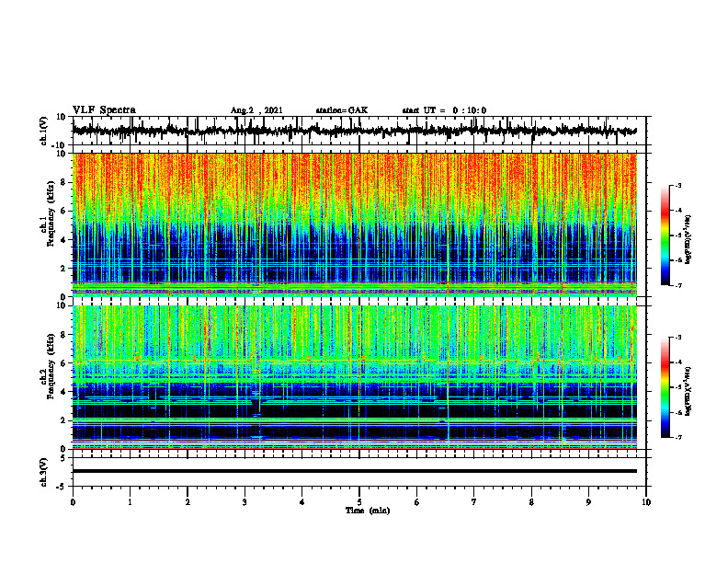Select the date text "Aug.2 , 2021"
728x563 pixels.
point(256,110)
